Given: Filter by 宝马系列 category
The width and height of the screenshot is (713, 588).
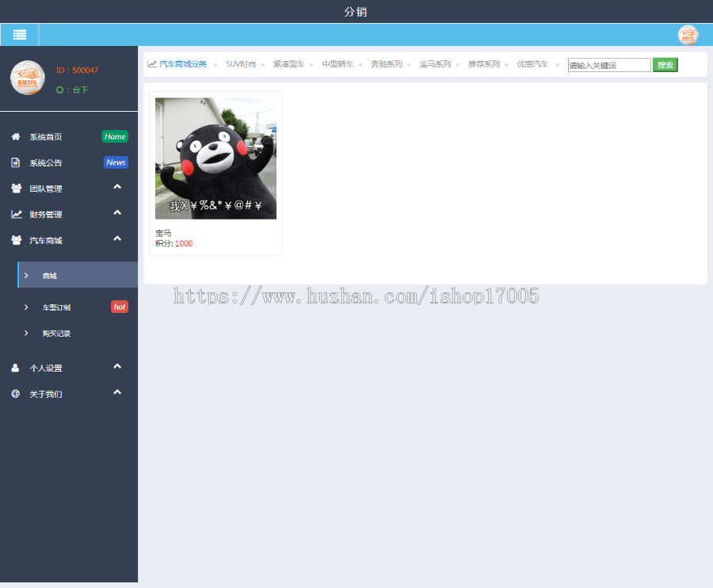Looking at the screenshot, I should [x=435, y=64].
